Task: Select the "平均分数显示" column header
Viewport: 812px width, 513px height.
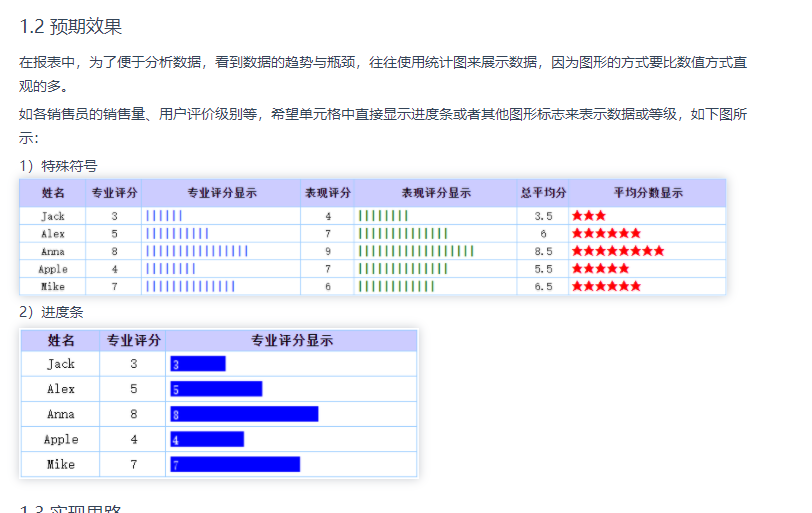Action: pyautogui.click(x=648, y=193)
